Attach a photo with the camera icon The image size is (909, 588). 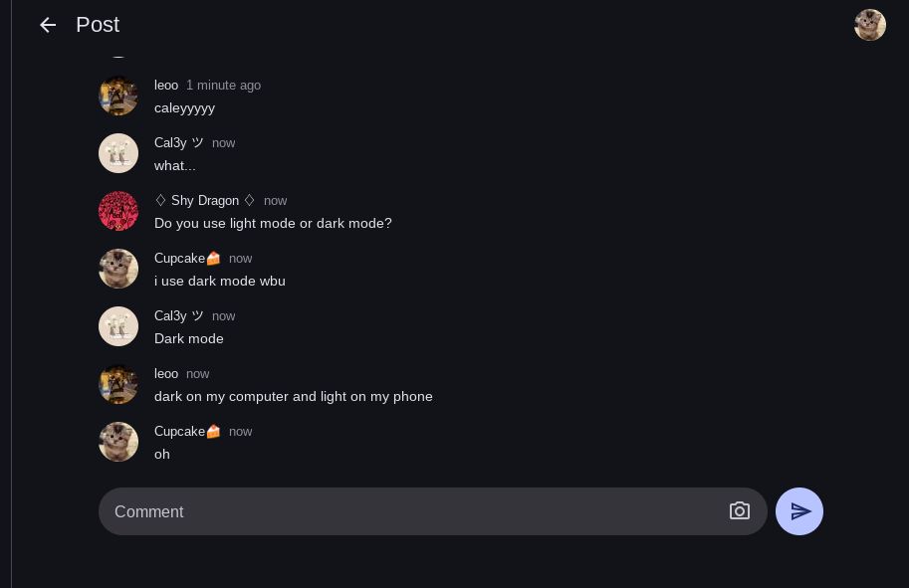(740, 511)
